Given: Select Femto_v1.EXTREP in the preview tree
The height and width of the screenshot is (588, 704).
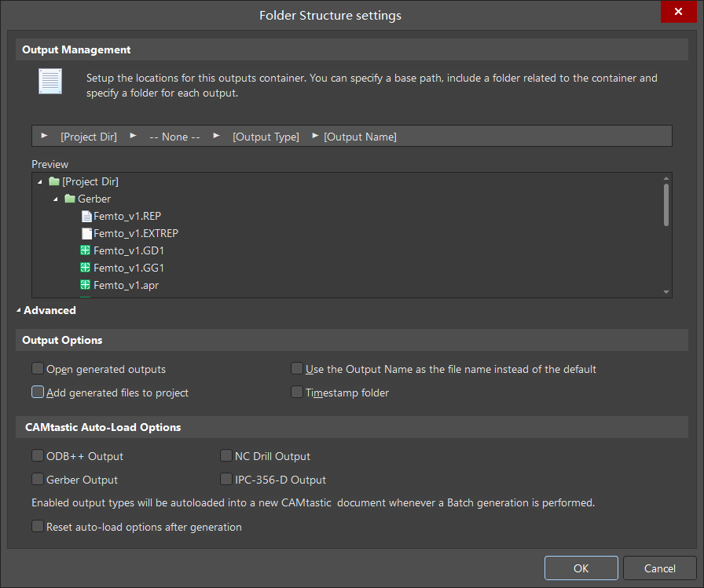Looking at the screenshot, I should point(136,233).
